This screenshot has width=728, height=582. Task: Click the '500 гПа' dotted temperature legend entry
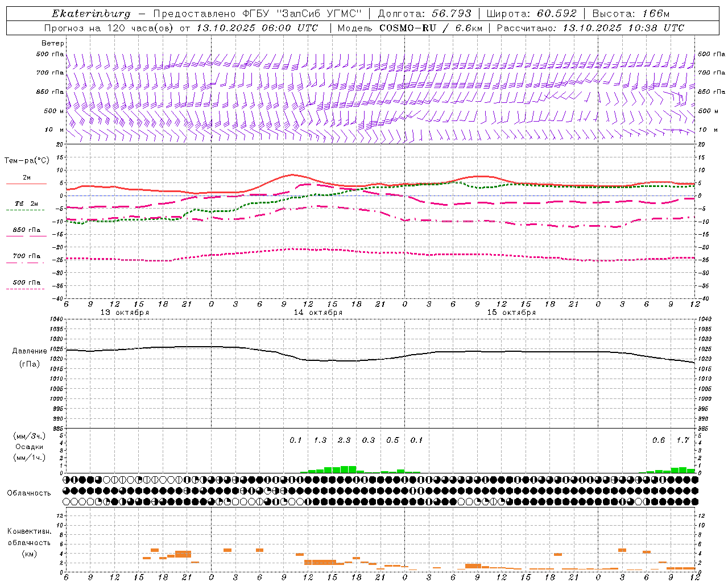point(26,282)
